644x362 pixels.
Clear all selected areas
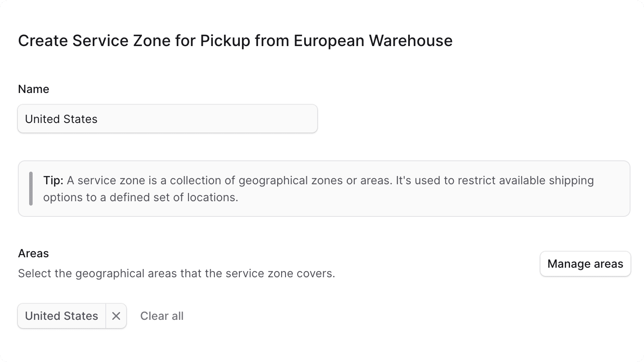(161, 316)
